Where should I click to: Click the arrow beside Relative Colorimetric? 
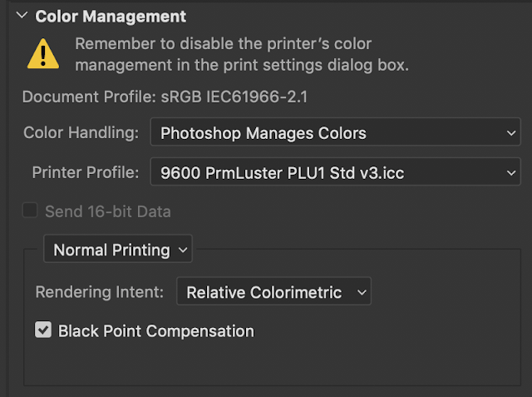click(x=361, y=292)
